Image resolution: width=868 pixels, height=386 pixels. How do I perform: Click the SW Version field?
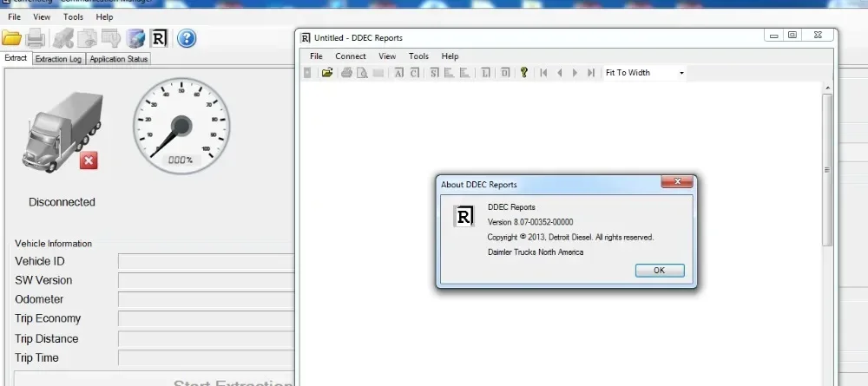(206, 280)
